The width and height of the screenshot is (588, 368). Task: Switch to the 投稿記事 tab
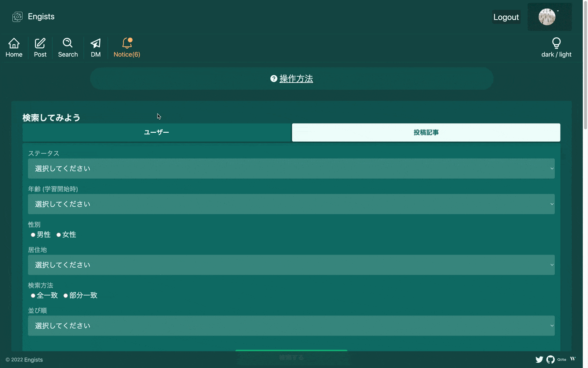426,132
